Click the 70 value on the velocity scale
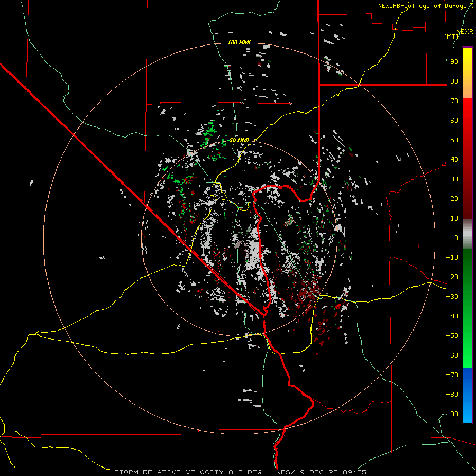This screenshot has width=476, height=476. coord(454,101)
